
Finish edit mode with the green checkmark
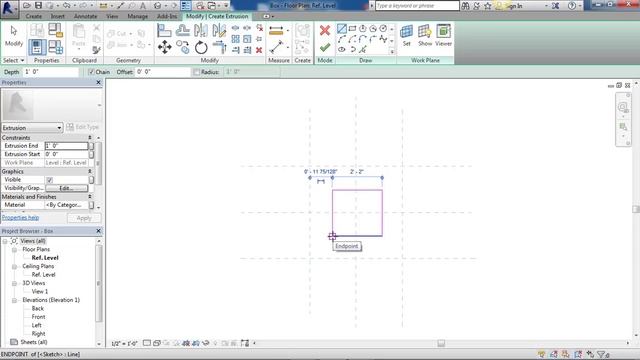click(x=325, y=48)
